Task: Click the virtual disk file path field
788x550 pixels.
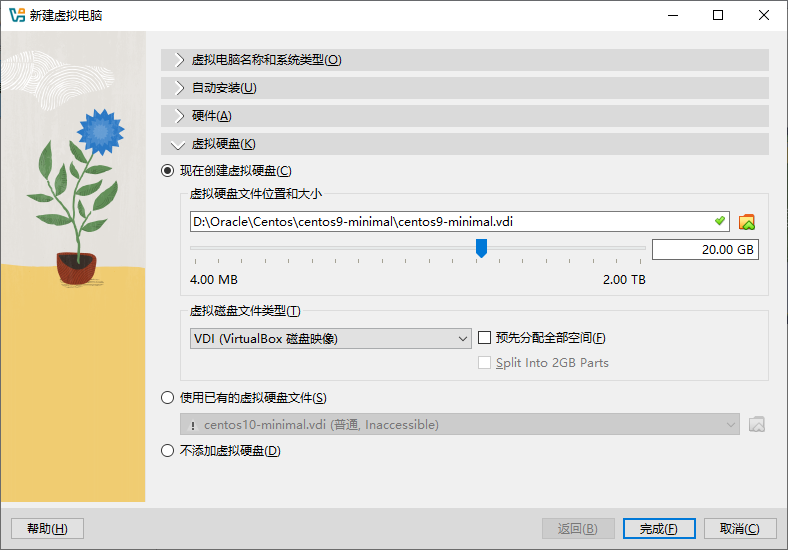Action: click(x=460, y=221)
